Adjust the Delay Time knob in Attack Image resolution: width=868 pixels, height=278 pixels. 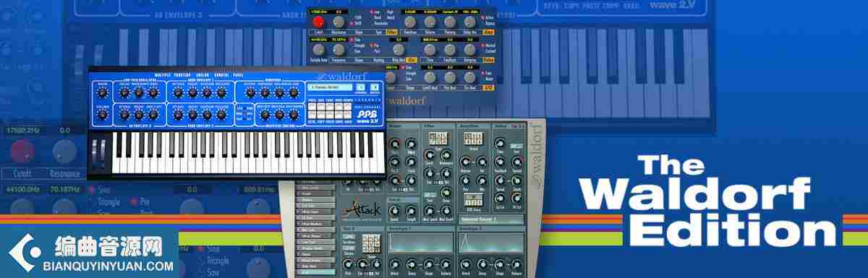pos(500,144)
